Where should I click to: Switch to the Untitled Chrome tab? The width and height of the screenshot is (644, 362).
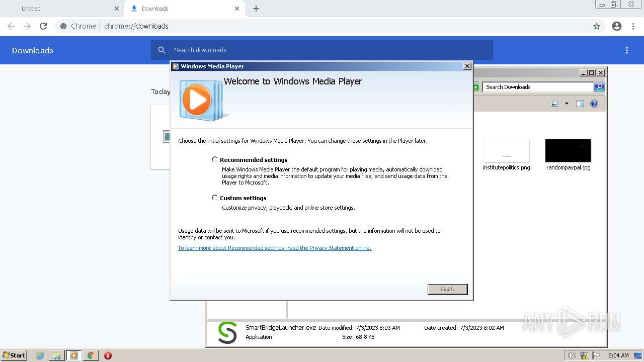point(63,9)
